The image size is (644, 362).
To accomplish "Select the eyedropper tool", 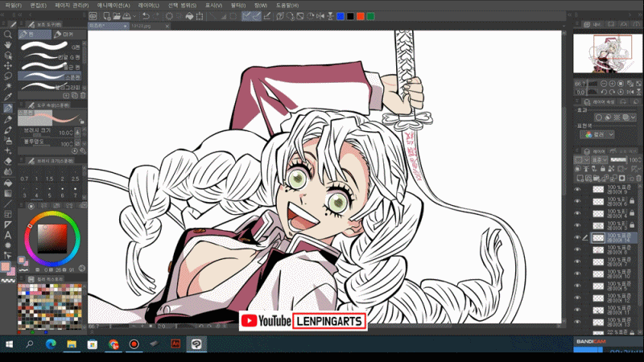I will tap(8, 97).
